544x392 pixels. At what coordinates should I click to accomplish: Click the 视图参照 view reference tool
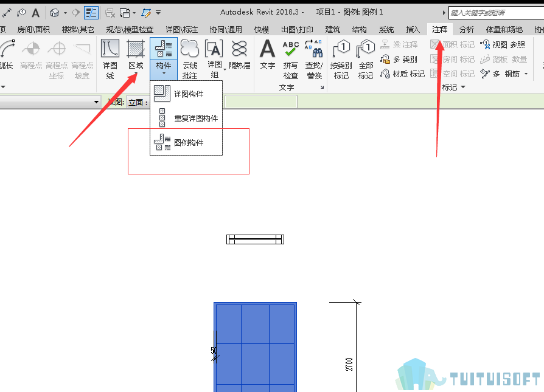(x=503, y=45)
